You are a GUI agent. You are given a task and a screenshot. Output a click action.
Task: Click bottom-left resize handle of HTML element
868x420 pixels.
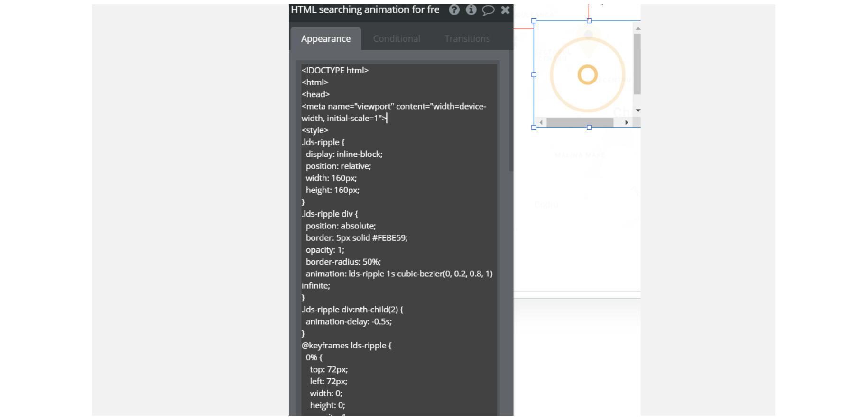(534, 128)
